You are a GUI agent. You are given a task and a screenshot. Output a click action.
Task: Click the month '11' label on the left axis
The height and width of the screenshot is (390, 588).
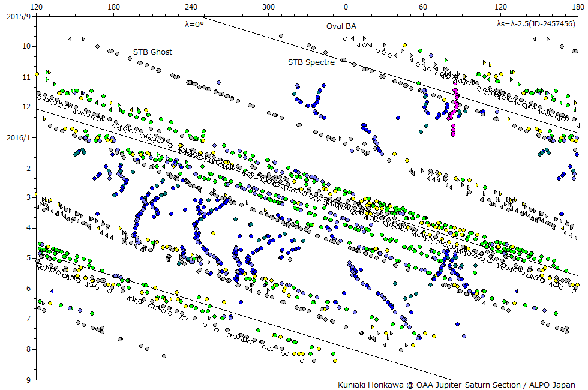tap(26, 77)
